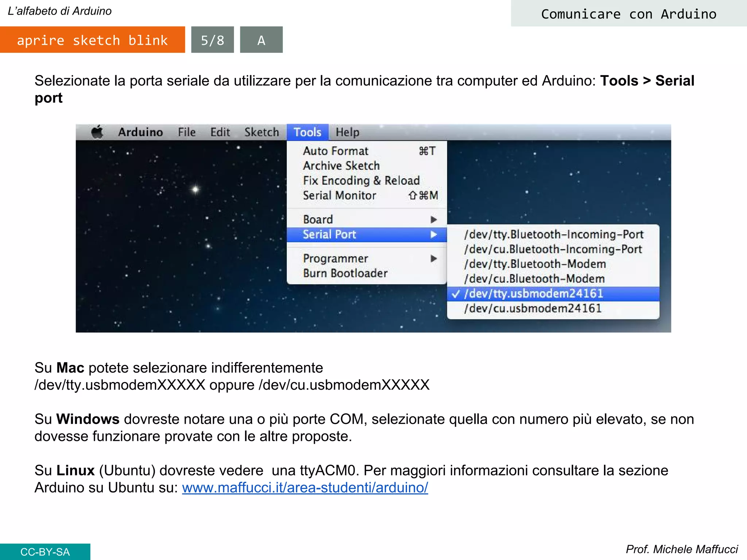Select Archive Sketch menu entry
Screen dimensions: 747x560
coord(367,166)
